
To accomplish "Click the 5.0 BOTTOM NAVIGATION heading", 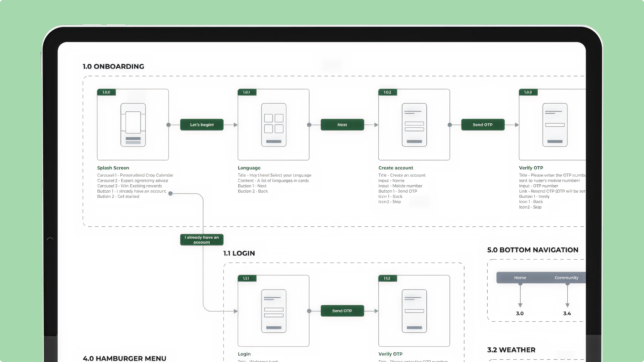I will click(533, 250).
